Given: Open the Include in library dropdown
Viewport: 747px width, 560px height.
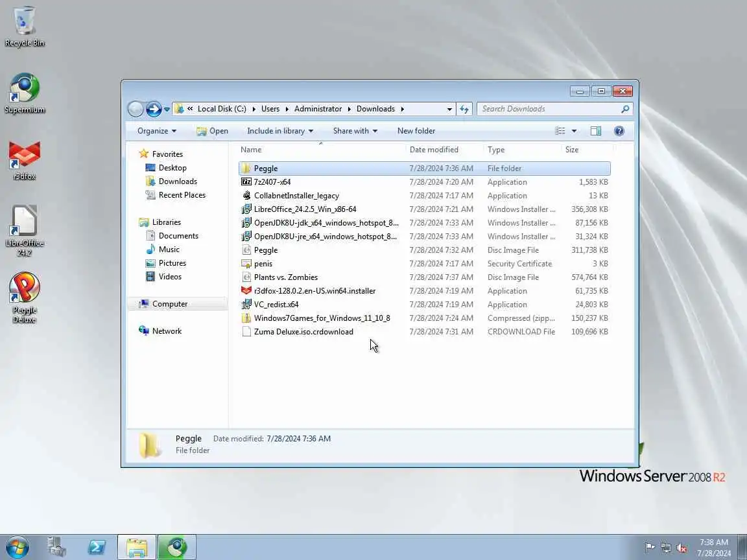Looking at the screenshot, I should pyautogui.click(x=280, y=131).
